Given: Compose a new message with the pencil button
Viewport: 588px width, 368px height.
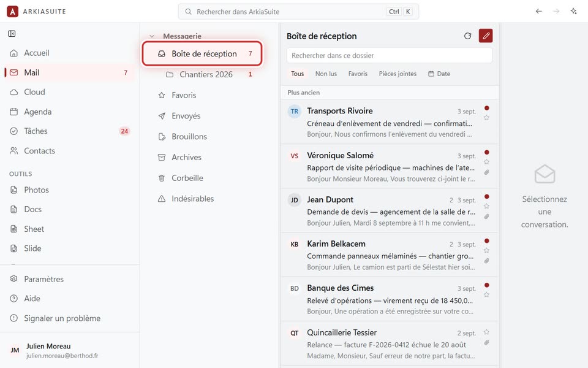Looking at the screenshot, I should [486, 36].
